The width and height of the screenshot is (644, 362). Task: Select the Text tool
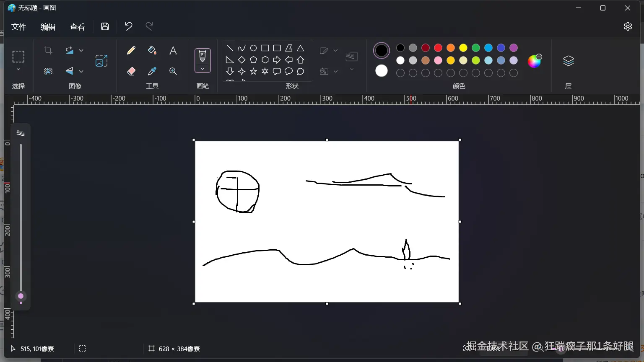173,51
